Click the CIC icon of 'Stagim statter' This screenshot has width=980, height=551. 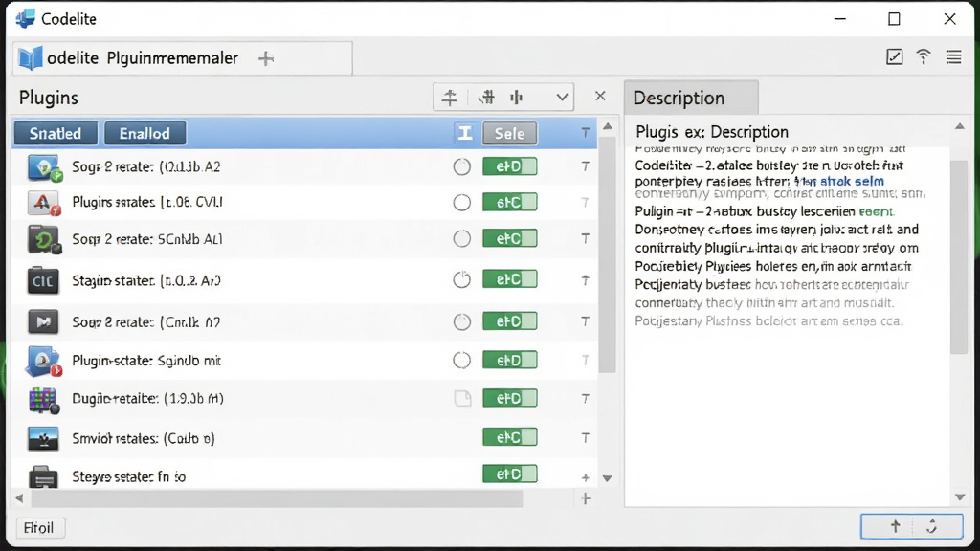[x=42, y=281]
